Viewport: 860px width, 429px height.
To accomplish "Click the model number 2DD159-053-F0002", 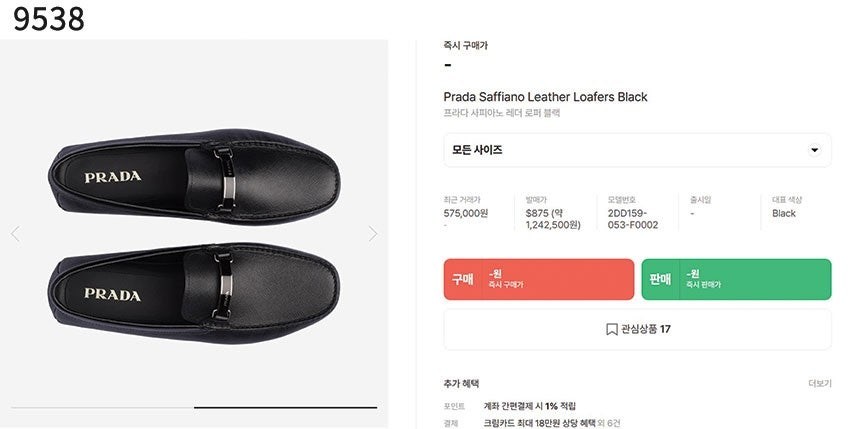I will [x=633, y=219].
